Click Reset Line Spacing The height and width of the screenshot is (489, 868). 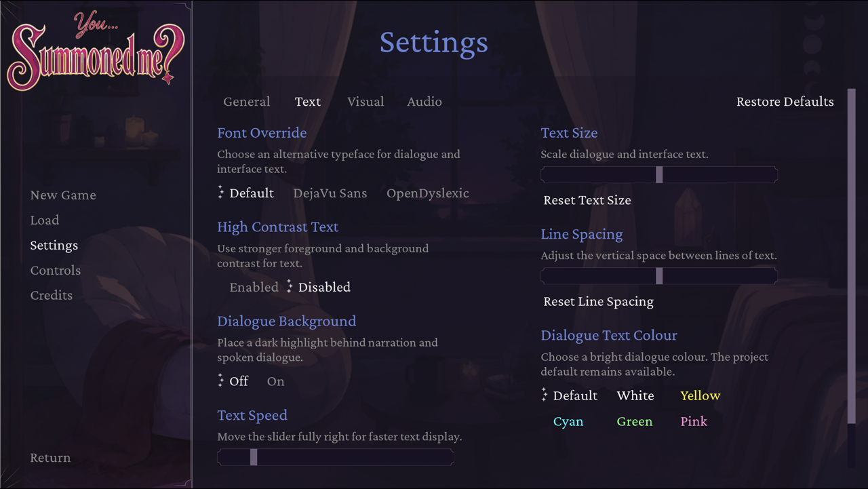click(599, 301)
